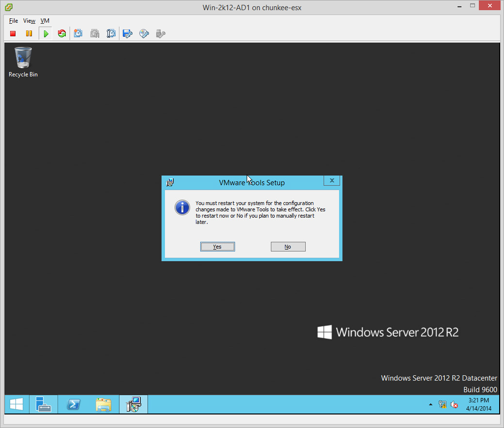
Task: Show hidden system tray icons
Action: pos(430,404)
